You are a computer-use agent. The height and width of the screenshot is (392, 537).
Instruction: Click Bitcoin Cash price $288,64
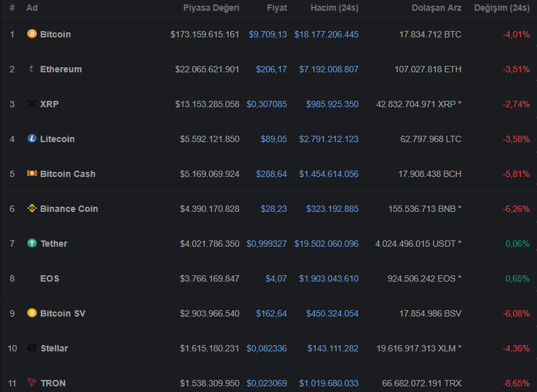(271, 174)
